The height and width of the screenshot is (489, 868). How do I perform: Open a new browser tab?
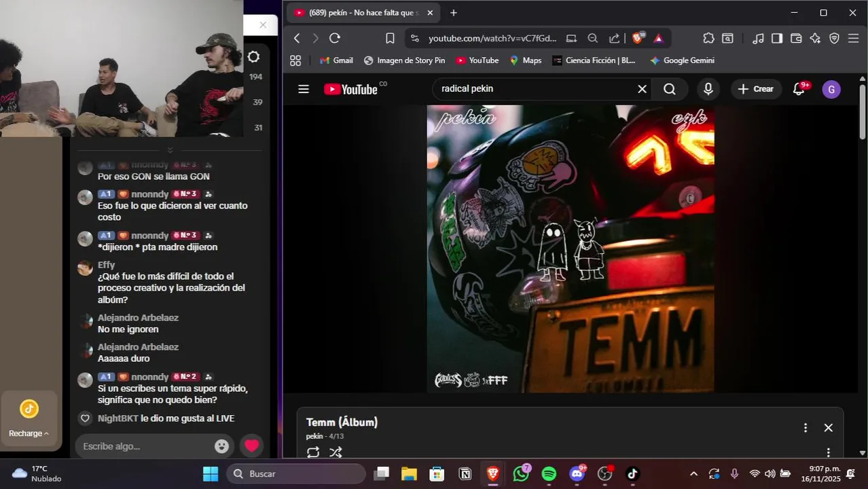[454, 12]
